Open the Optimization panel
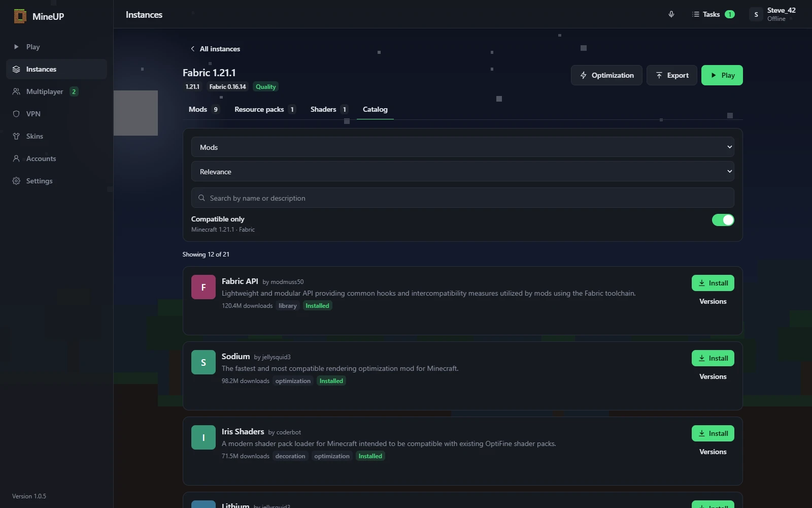The height and width of the screenshot is (508, 812). (606, 75)
